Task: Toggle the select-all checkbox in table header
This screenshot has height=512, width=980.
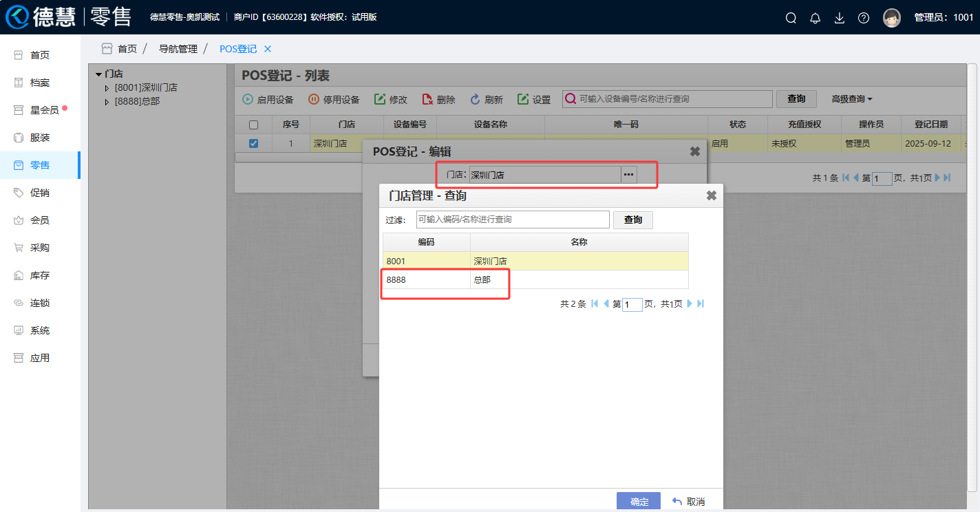Action: coord(253,125)
